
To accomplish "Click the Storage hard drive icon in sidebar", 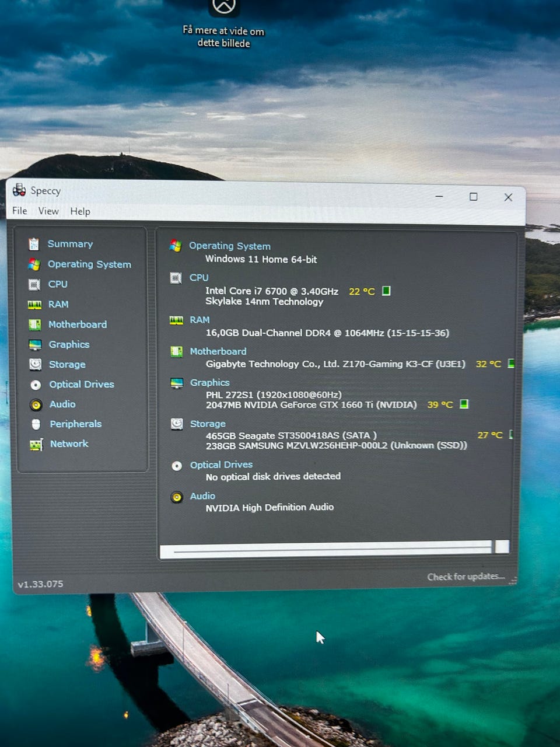I will pyautogui.click(x=36, y=364).
